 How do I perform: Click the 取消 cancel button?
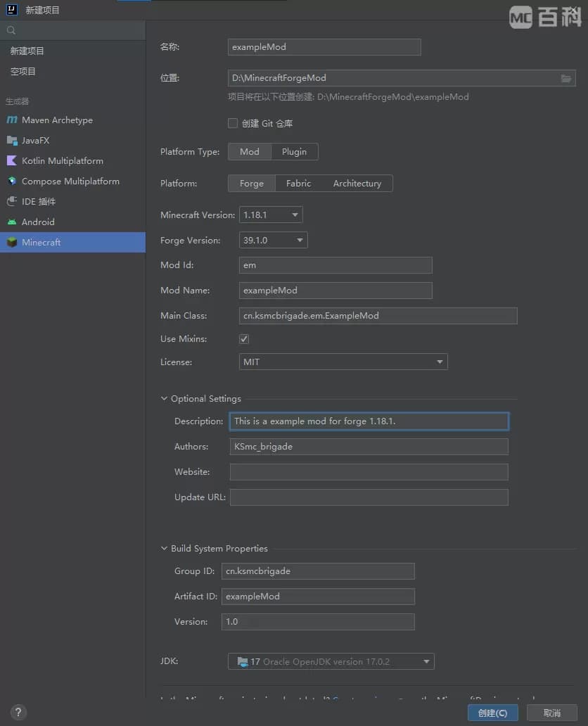pyautogui.click(x=552, y=713)
